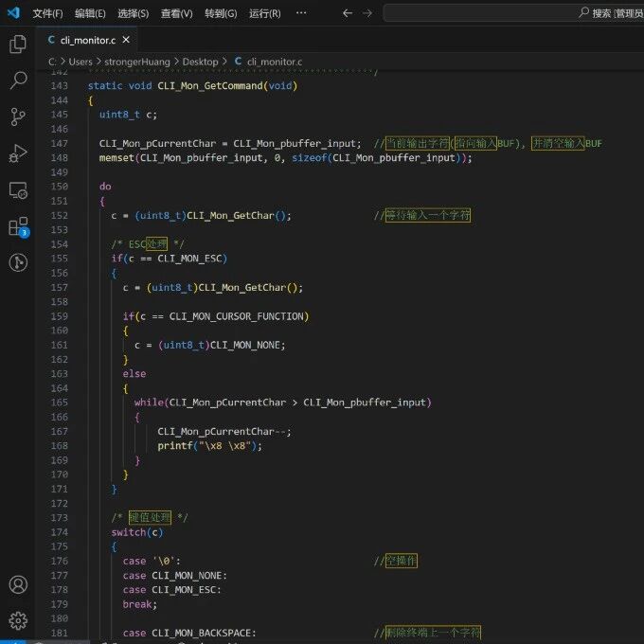
Task: Open the Source Control view
Action: point(17,117)
